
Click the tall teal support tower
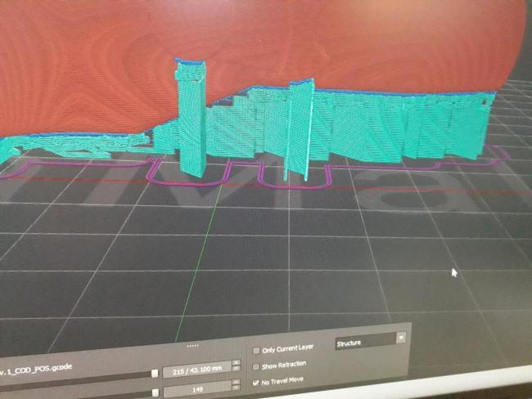pos(191,117)
